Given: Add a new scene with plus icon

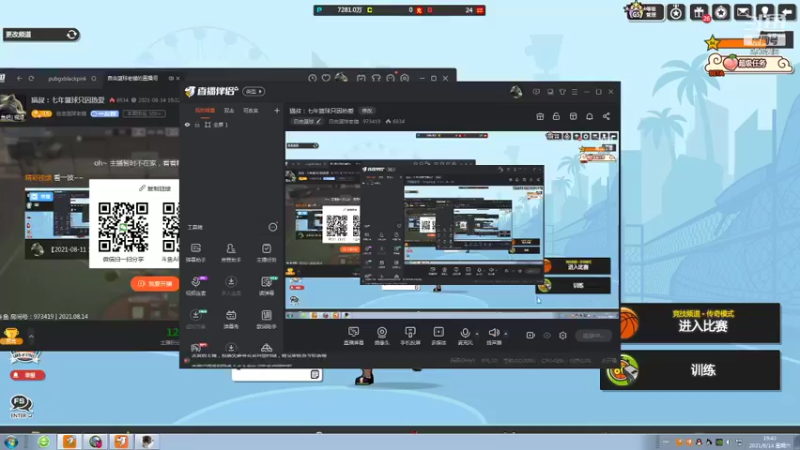Looking at the screenshot, I should point(277,110).
